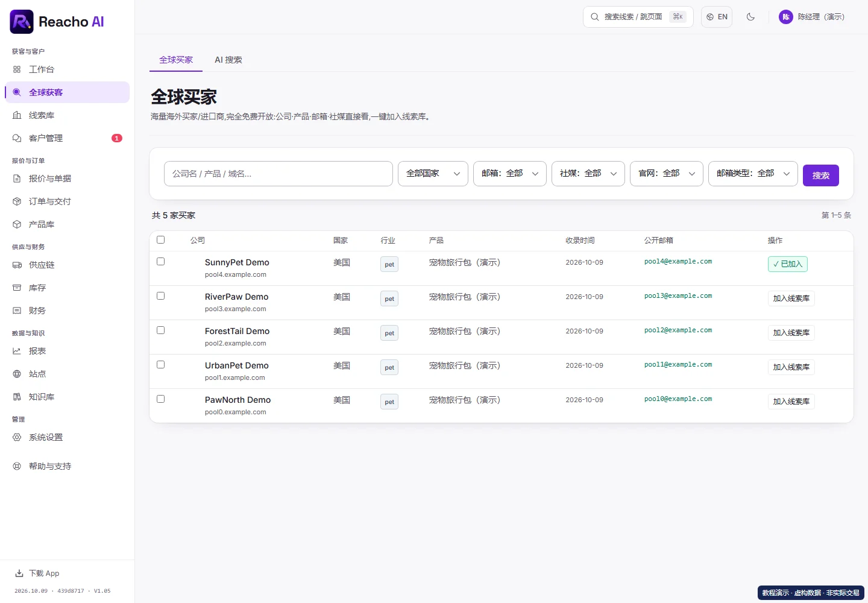Check the UrbanPet Demo row checkbox
This screenshot has width=868, height=603.
[161, 364]
